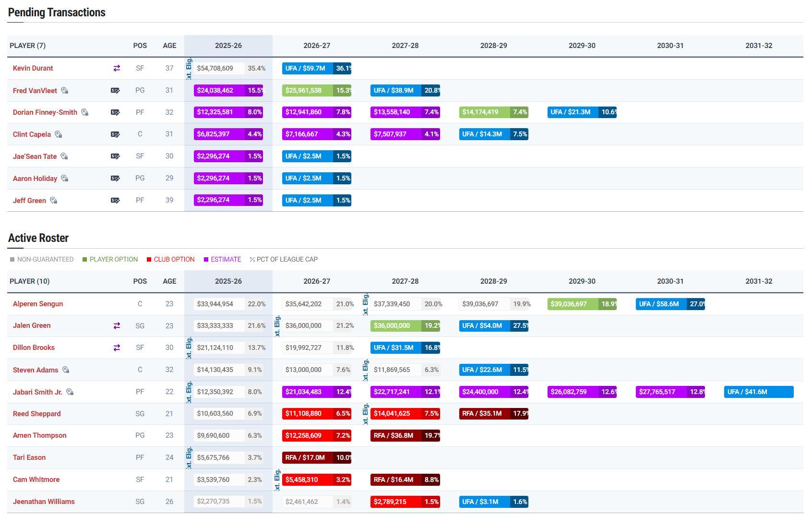Click the trade arrows icon beside Jalen Green

pyautogui.click(x=116, y=326)
